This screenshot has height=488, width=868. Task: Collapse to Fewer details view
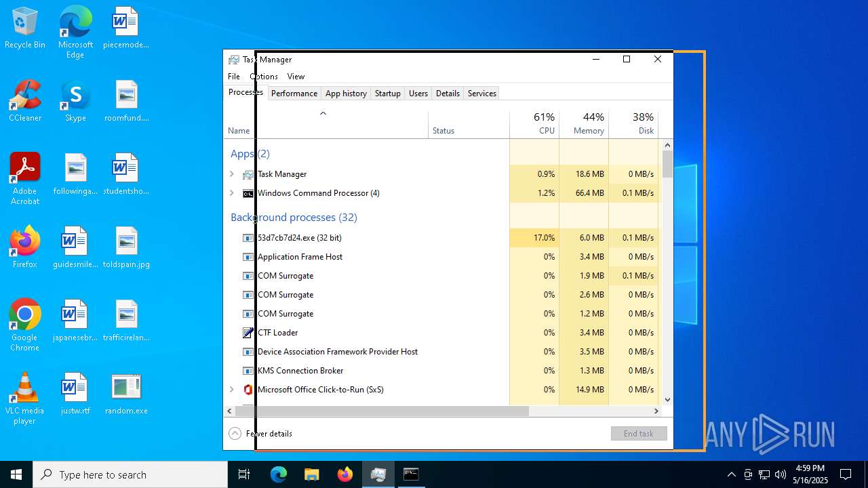click(261, 434)
